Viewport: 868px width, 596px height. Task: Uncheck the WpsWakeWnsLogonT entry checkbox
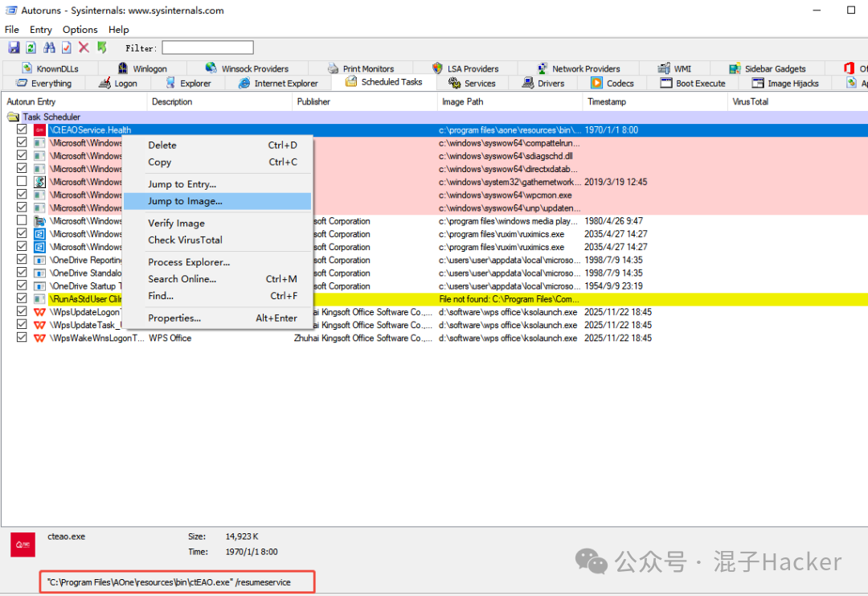point(22,338)
